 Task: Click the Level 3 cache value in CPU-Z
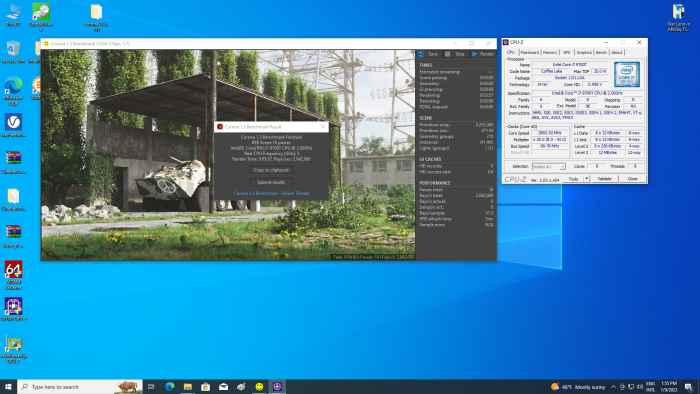[x=608, y=153]
